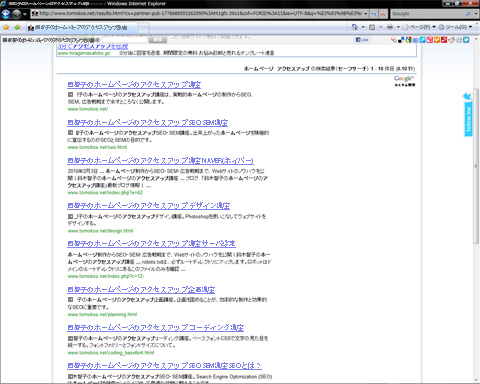Open the 企画講座 search result link
This screenshot has width=480, height=384.
click(x=141, y=289)
